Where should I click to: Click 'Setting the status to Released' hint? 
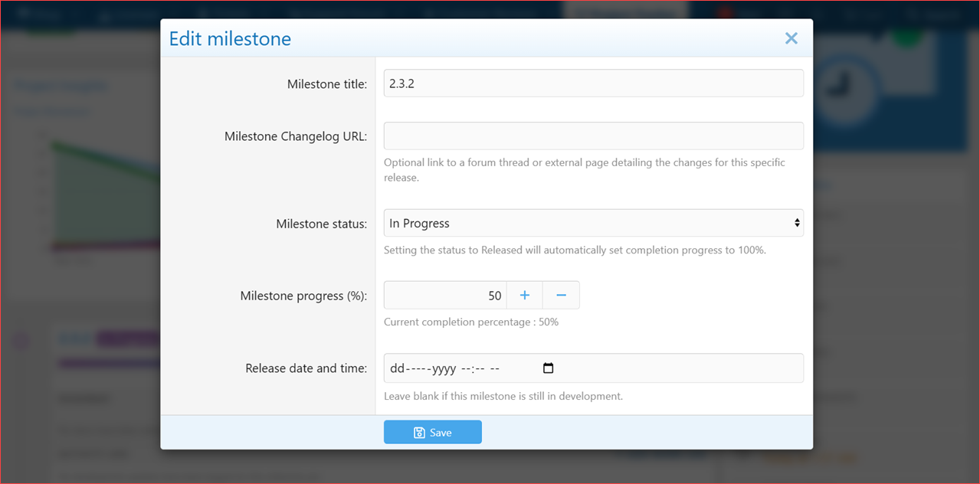tap(575, 250)
